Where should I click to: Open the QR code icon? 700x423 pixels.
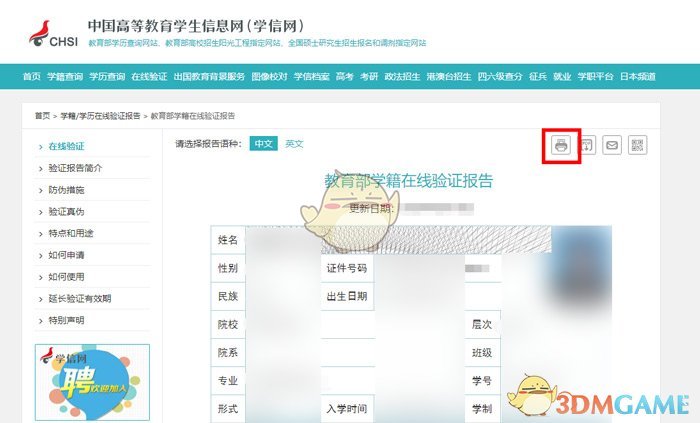[x=638, y=145]
